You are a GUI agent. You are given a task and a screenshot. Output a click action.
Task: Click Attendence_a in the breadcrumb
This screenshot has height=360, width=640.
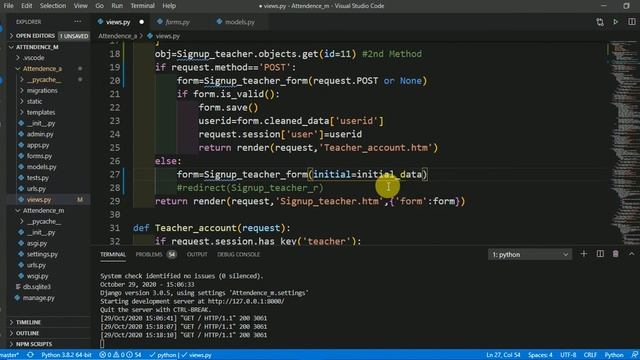tap(117, 36)
